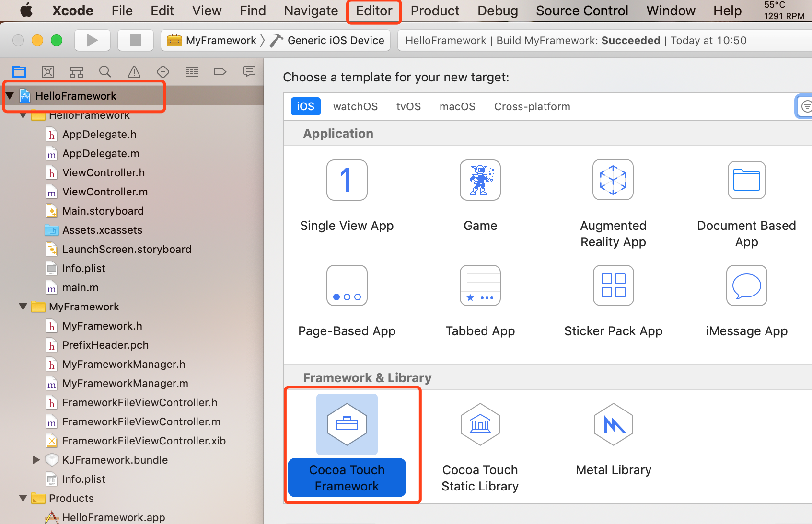The width and height of the screenshot is (812, 524).
Task: Choose the Single View App template
Action: click(x=347, y=196)
